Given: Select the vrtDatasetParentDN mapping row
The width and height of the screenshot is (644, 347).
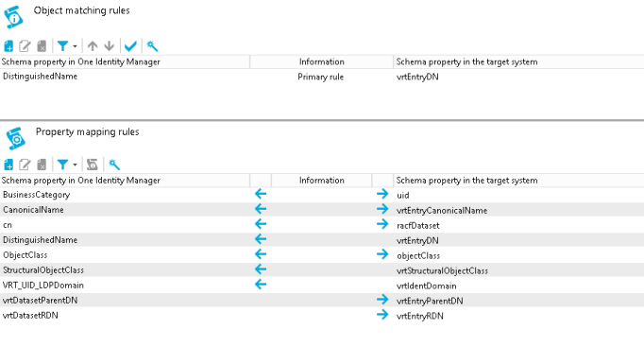Looking at the screenshot, I should pos(322,300).
